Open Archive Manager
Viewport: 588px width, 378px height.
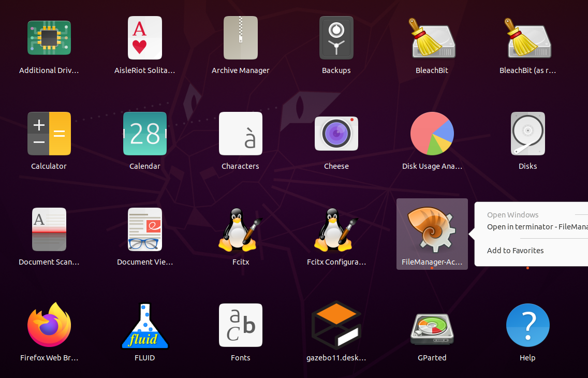tap(240, 38)
